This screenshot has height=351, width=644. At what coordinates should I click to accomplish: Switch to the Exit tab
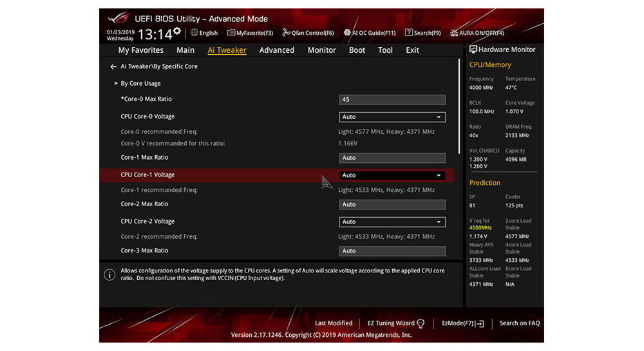412,50
